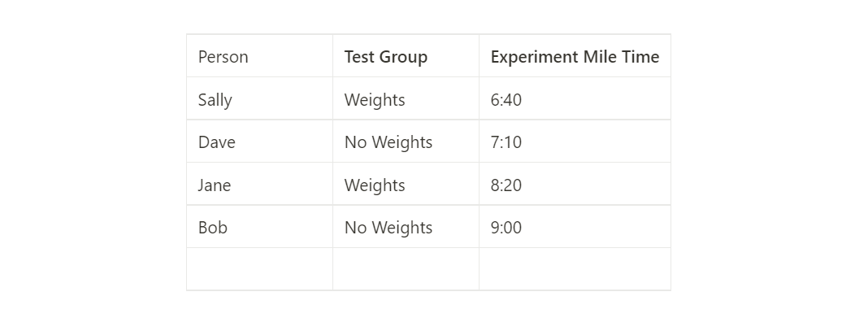Select the Sally name cell

tap(215, 100)
